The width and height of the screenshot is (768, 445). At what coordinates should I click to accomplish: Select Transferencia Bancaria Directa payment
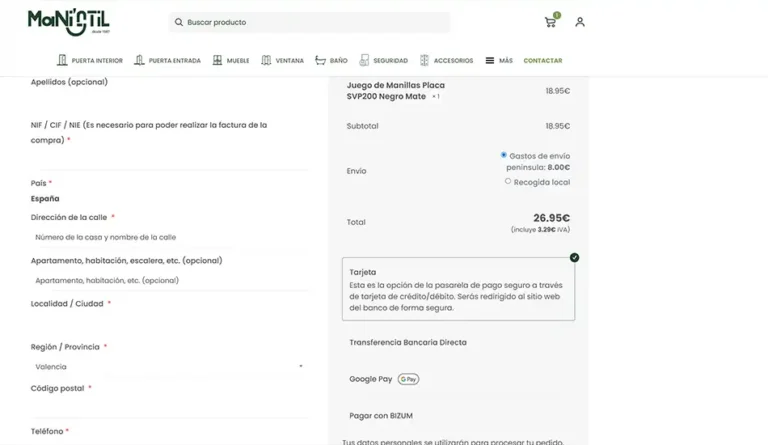click(x=408, y=342)
